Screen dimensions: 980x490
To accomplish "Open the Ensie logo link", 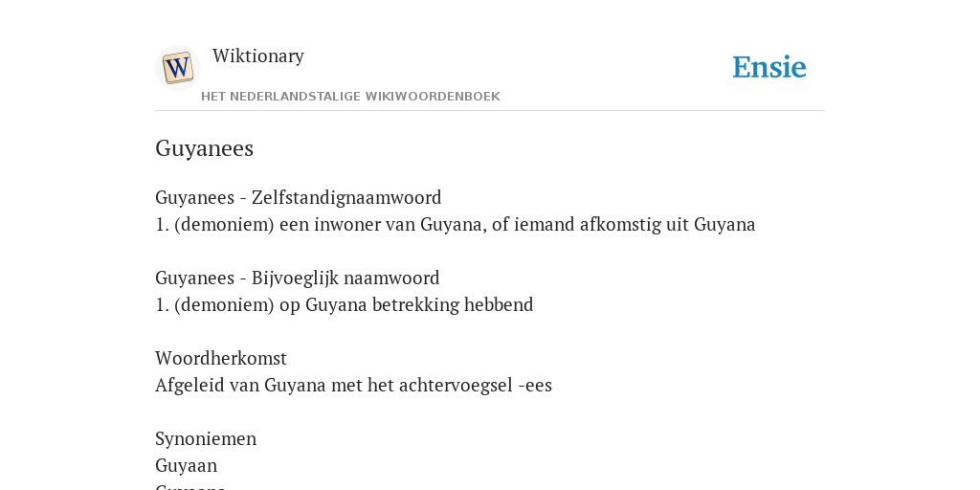I will click(769, 67).
